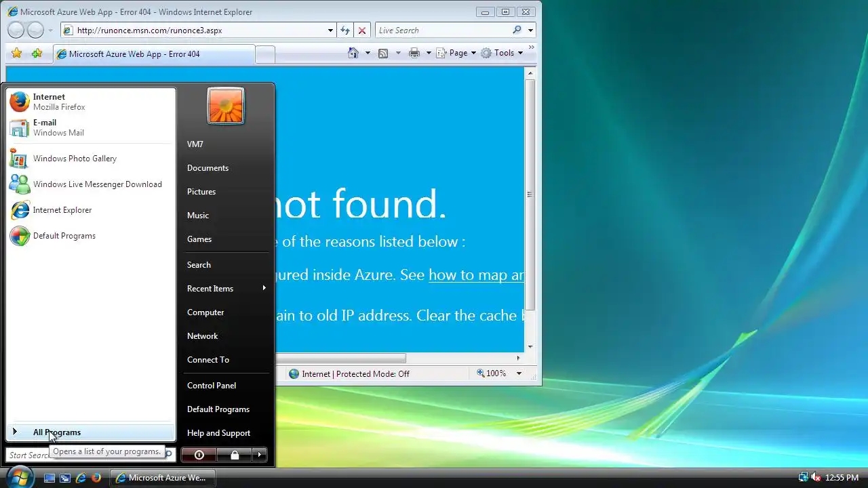Lock the computer with the lock button
Image resolution: width=868 pixels, height=488 pixels.
pyautogui.click(x=235, y=455)
